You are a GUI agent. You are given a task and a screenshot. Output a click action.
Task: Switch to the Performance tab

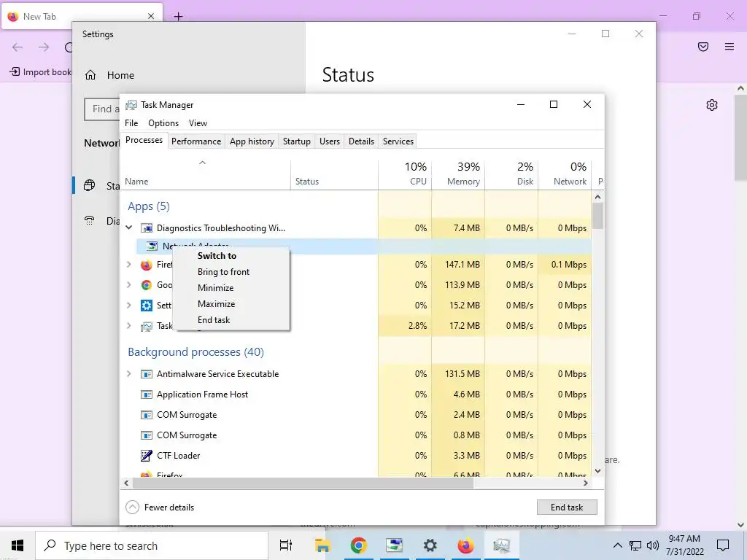coord(196,141)
